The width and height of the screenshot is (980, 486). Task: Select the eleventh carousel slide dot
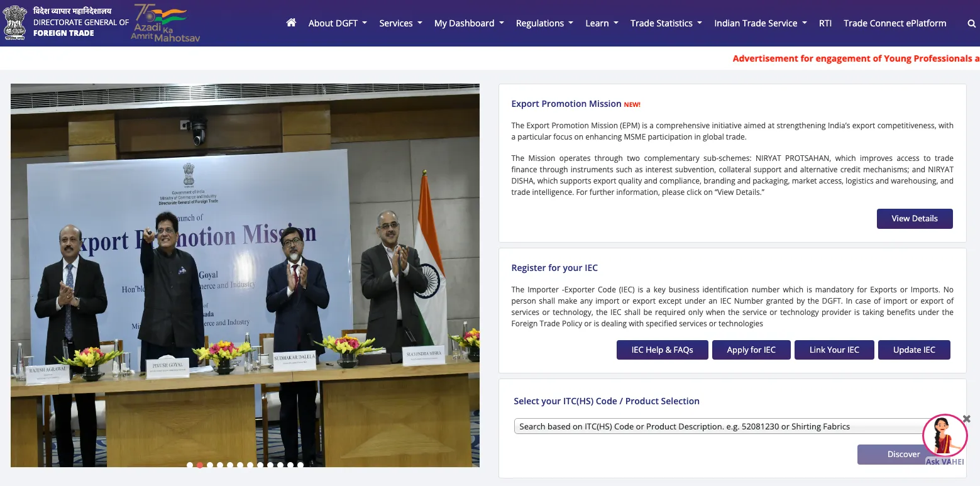pyautogui.click(x=290, y=465)
